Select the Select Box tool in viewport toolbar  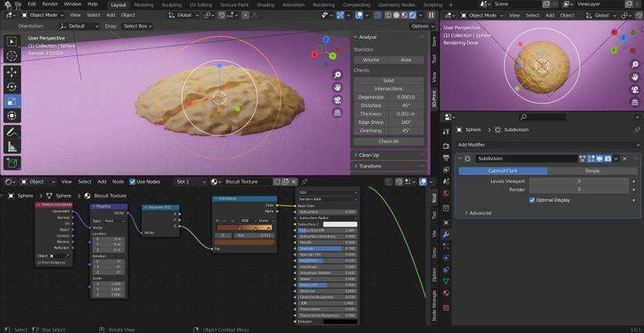pos(12,41)
